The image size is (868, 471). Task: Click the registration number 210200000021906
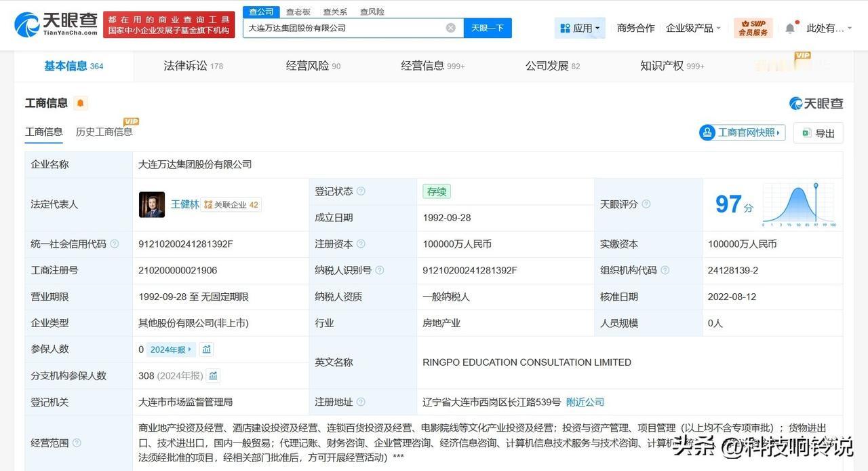(178, 270)
